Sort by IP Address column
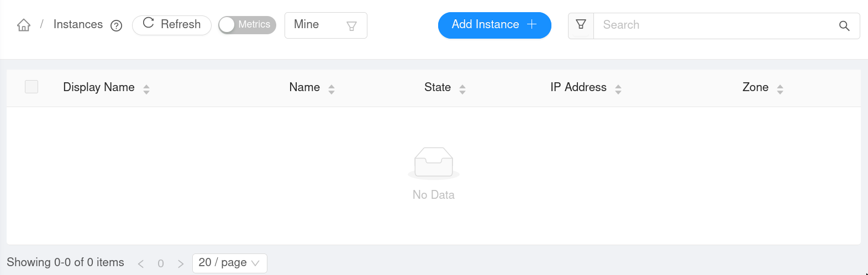The width and height of the screenshot is (868, 275). coord(618,89)
